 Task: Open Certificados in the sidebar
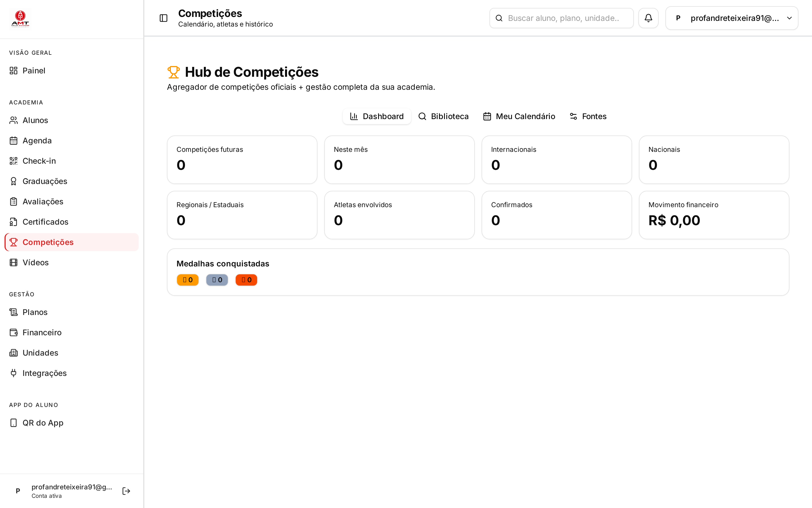[x=71, y=222]
